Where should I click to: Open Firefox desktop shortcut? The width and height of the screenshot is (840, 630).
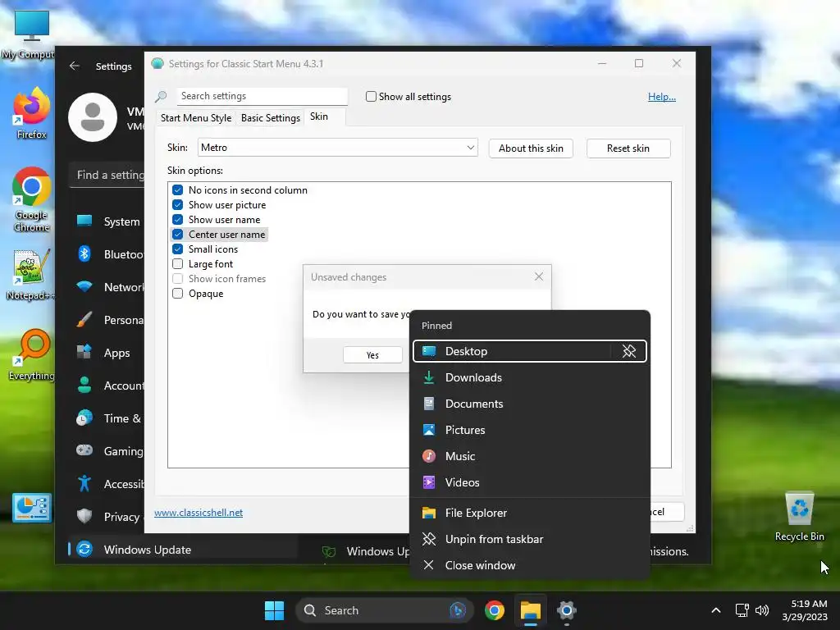(31, 113)
